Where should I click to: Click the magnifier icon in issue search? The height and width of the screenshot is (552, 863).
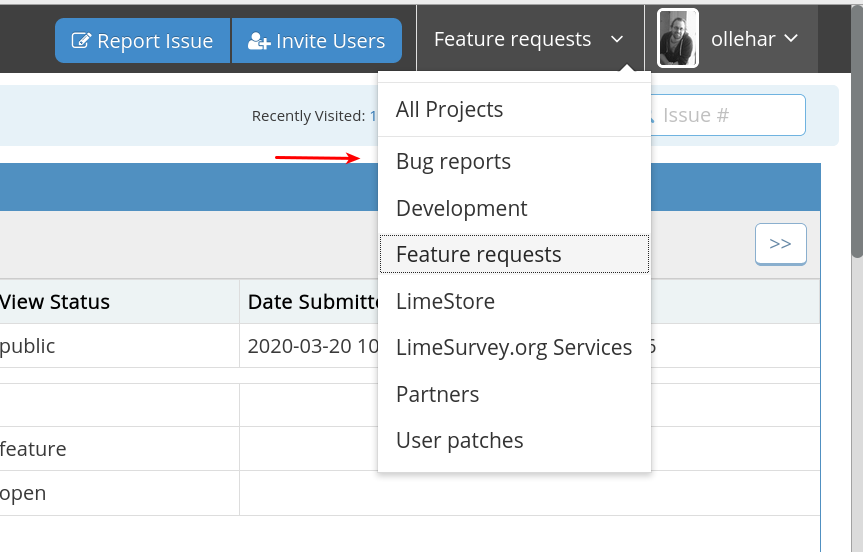pos(648,116)
